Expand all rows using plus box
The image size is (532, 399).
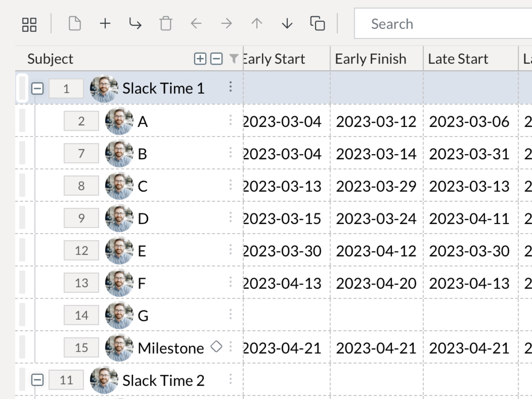click(x=200, y=59)
